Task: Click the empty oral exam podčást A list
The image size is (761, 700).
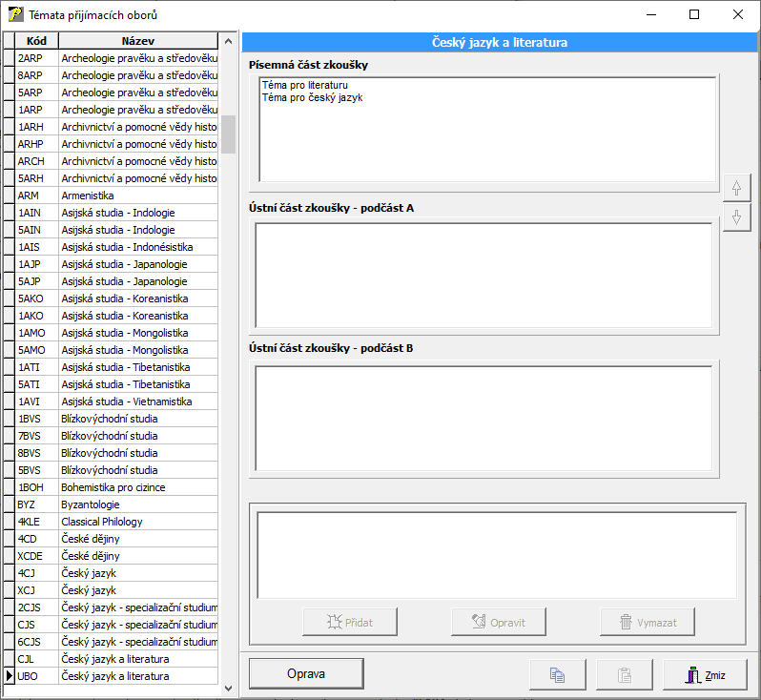Action: [x=483, y=275]
